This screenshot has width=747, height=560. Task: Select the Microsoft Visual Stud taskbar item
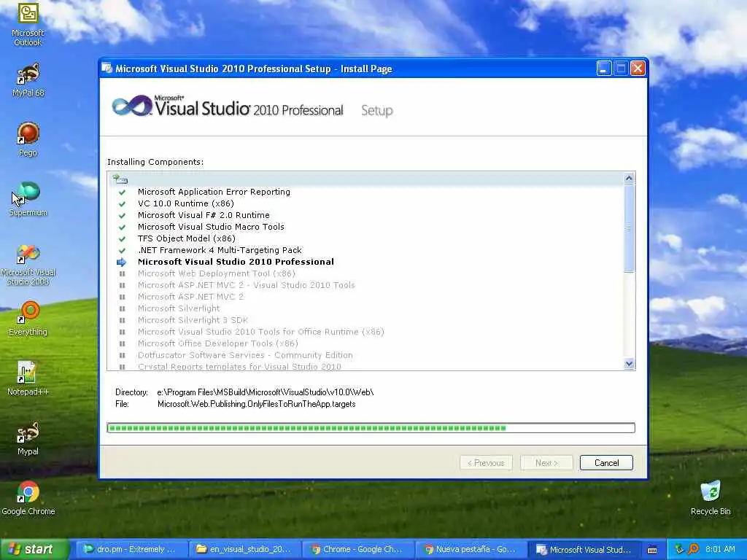pyautogui.click(x=584, y=550)
